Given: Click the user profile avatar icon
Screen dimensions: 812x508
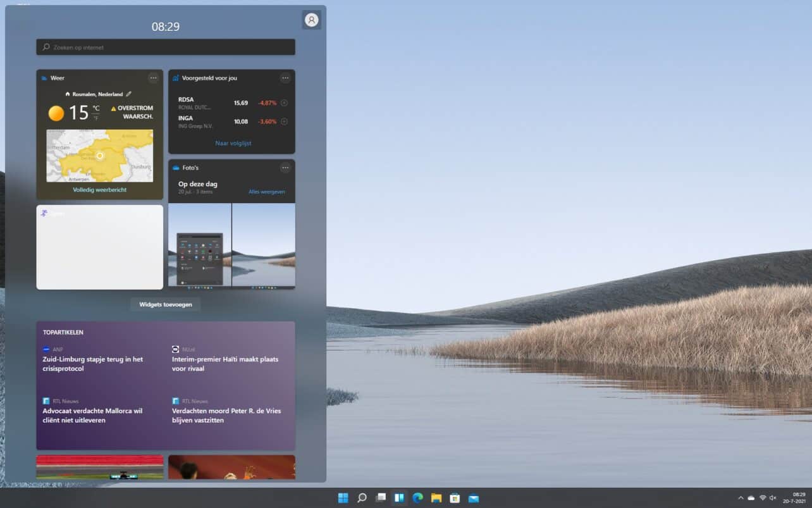Looking at the screenshot, I should click(311, 20).
